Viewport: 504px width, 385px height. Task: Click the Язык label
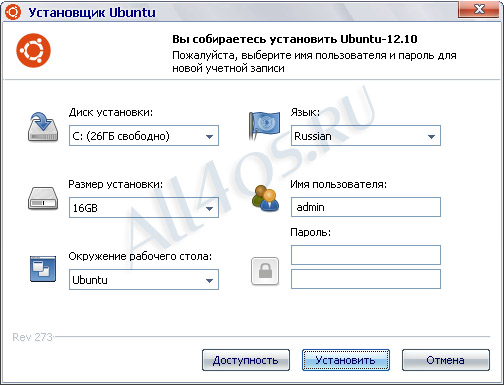point(305,112)
